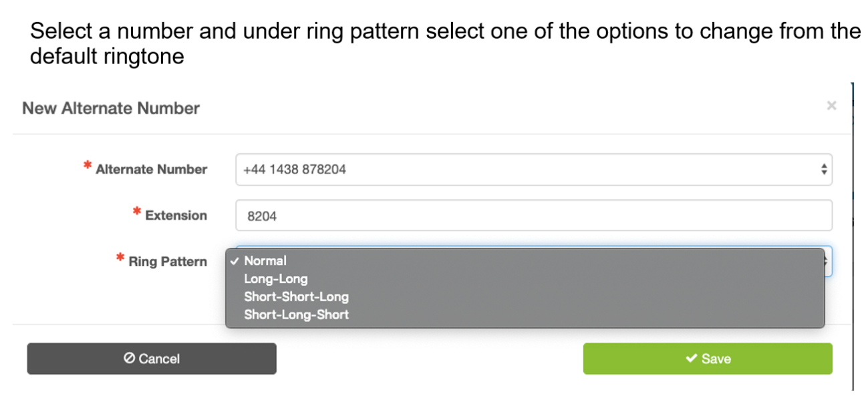Click the Alternate Number up-down arrows
This screenshot has width=868, height=410.
pyautogui.click(x=824, y=170)
